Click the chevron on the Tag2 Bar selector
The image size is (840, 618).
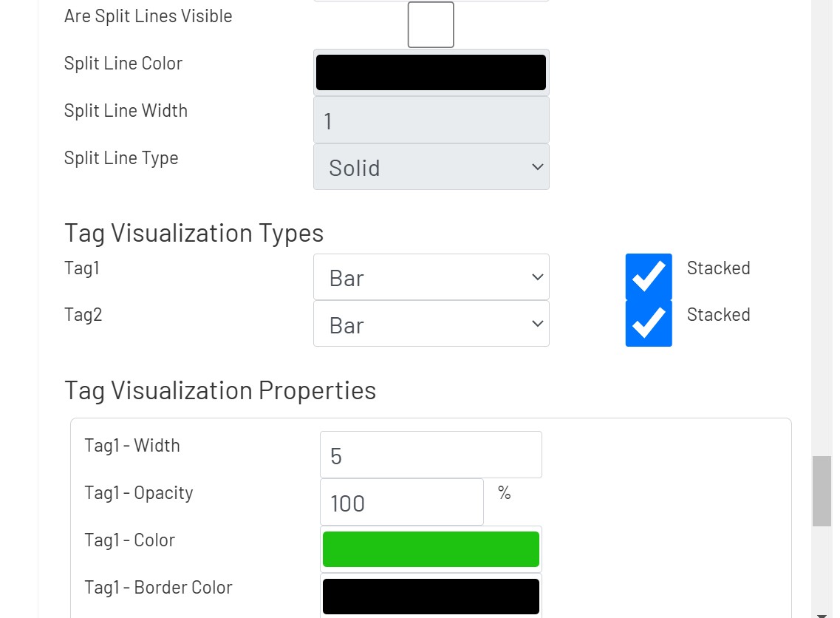tap(537, 323)
